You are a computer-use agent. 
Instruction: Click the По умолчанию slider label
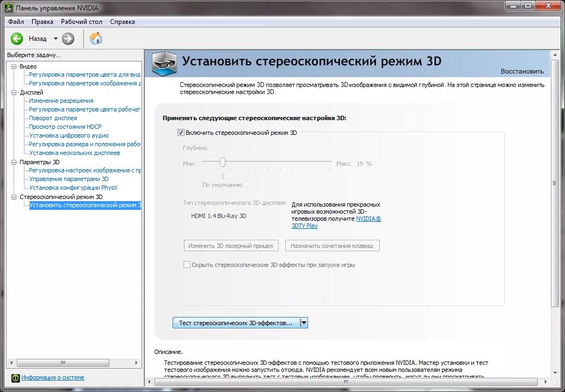click(222, 185)
